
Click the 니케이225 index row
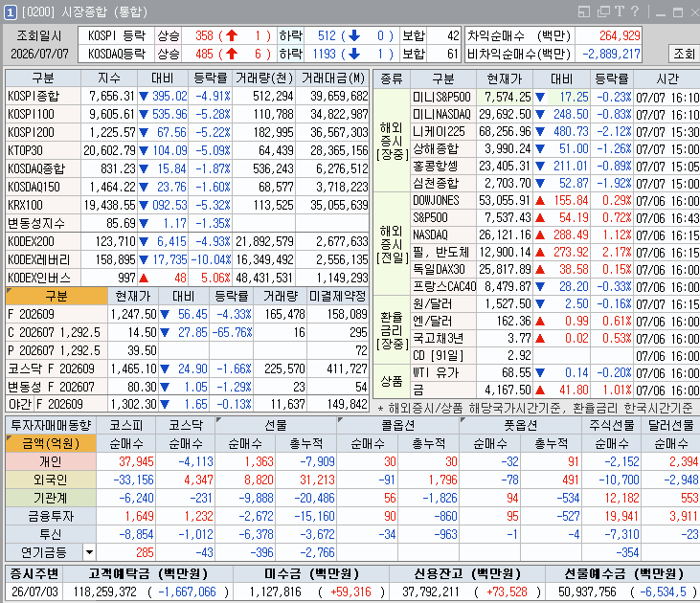pyautogui.click(x=555, y=132)
